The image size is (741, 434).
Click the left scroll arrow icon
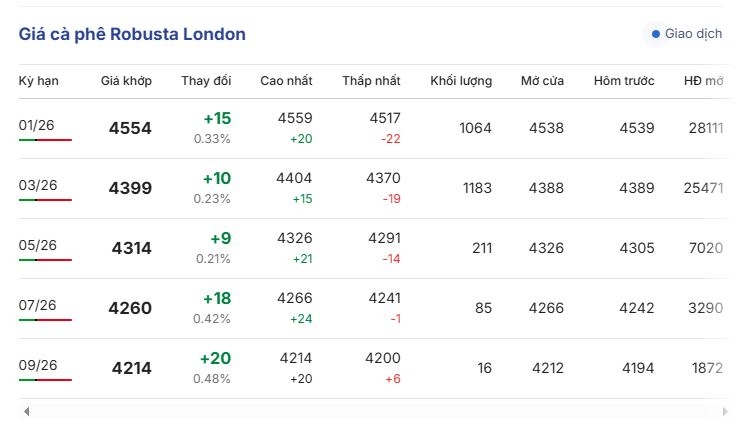27,411
